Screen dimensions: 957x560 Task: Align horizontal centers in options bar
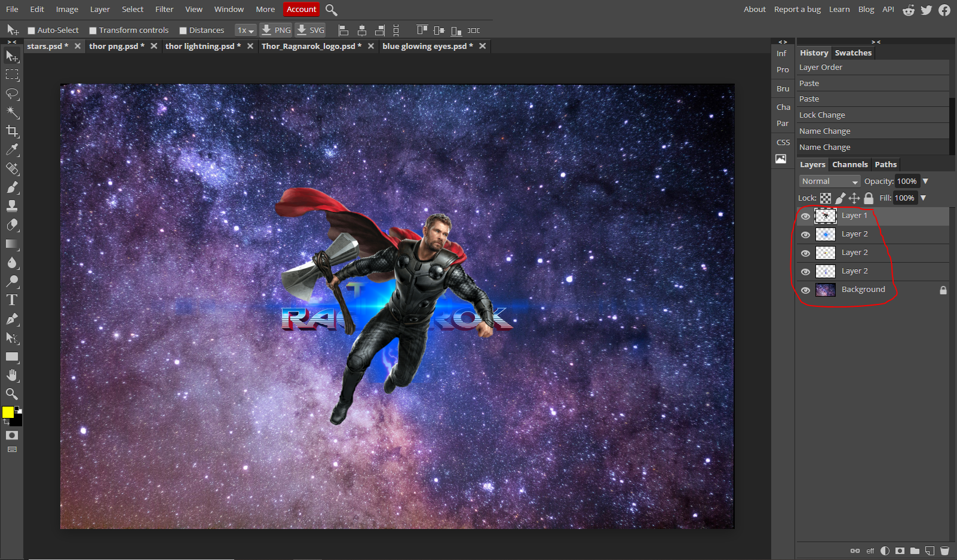pos(362,30)
